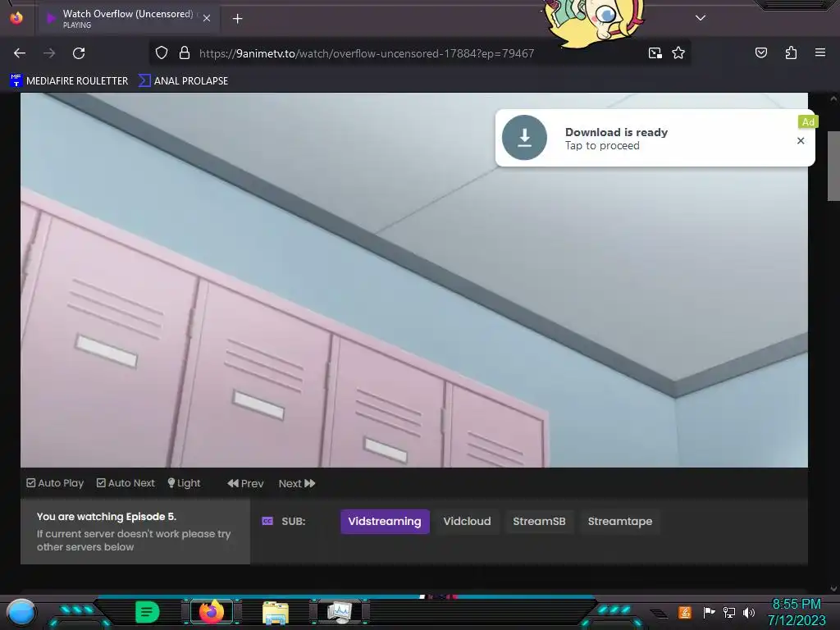Click the volume speaker tray icon
The width and height of the screenshot is (840, 630).
click(749, 612)
